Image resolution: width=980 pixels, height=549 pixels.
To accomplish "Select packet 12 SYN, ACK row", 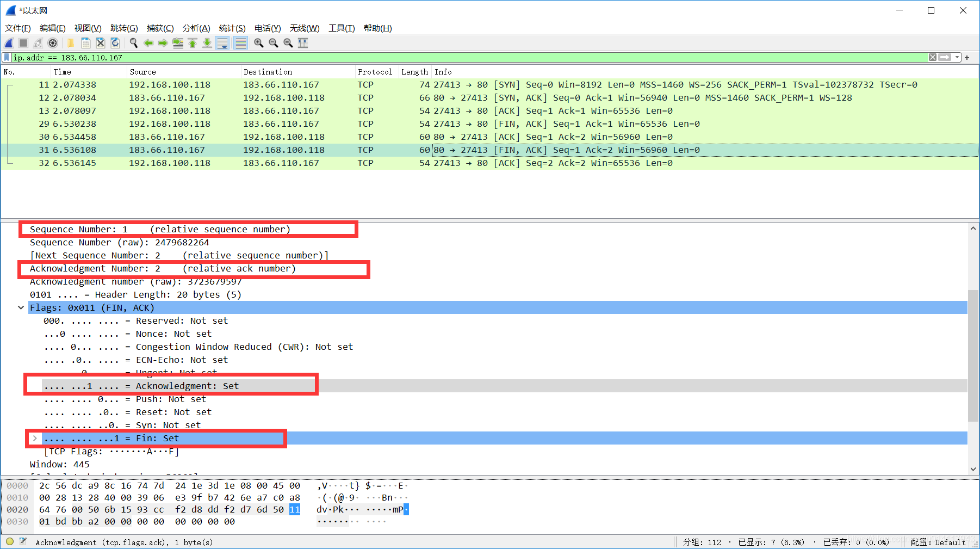I will (x=489, y=98).
